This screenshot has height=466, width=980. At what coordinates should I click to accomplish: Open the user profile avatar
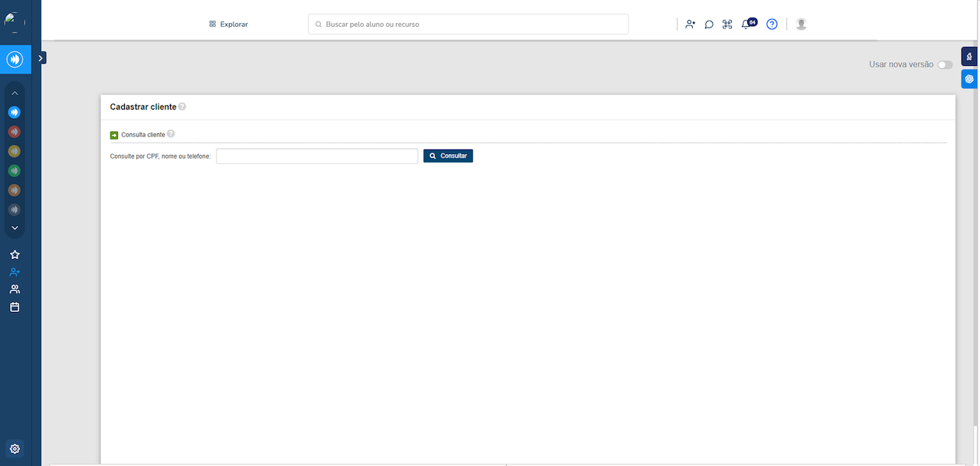801,25
